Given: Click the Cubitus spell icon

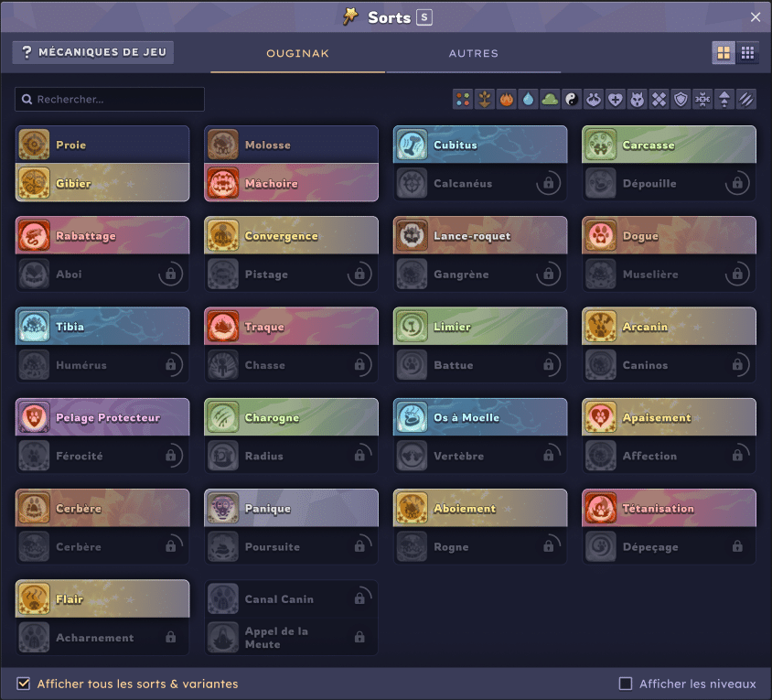Looking at the screenshot, I should click(x=413, y=145).
